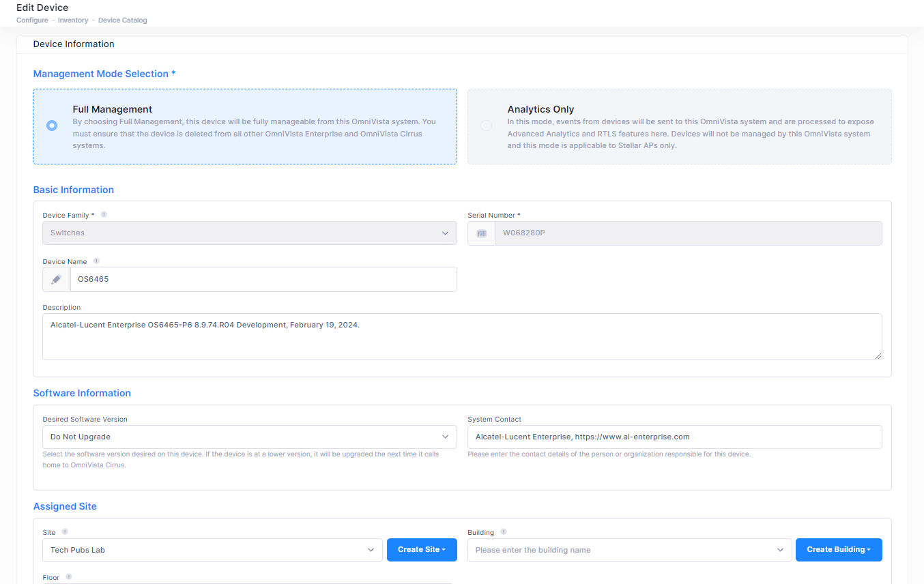This screenshot has height=584, width=924.
Task: Click the Description textarea resize handle
Action: pyautogui.click(x=878, y=356)
